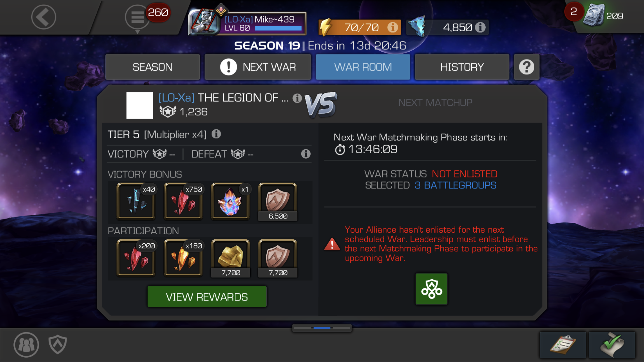This screenshot has height=362, width=644.
Task: Show victory and defeat points info
Action: (306, 154)
